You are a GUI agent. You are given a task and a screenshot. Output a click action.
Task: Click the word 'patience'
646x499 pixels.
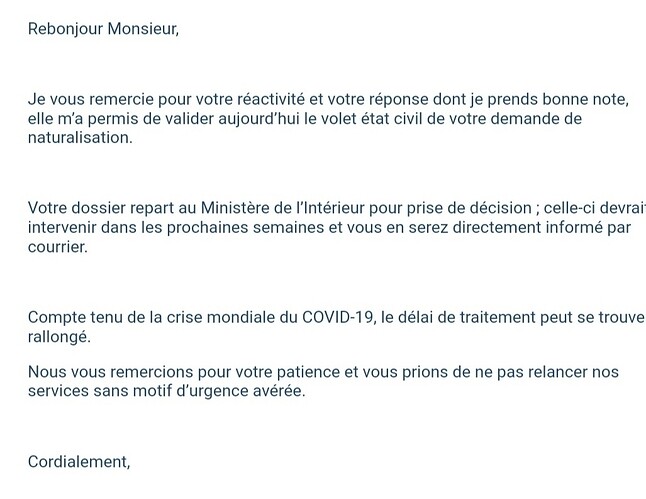click(308, 372)
